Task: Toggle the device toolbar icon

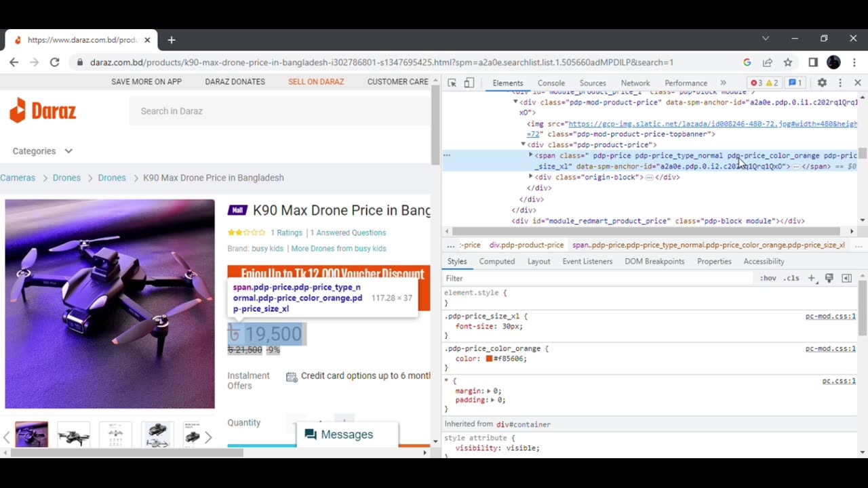Action: coord(469,83)
